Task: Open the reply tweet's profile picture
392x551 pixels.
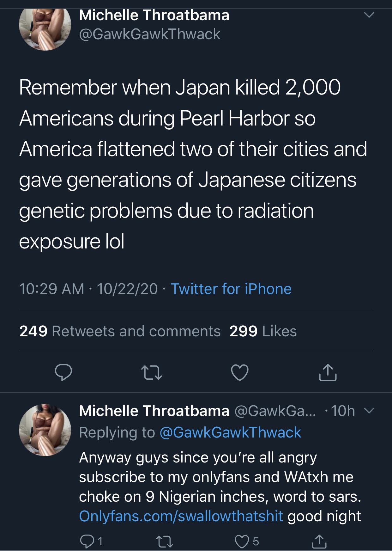Action: click(45, 430)
